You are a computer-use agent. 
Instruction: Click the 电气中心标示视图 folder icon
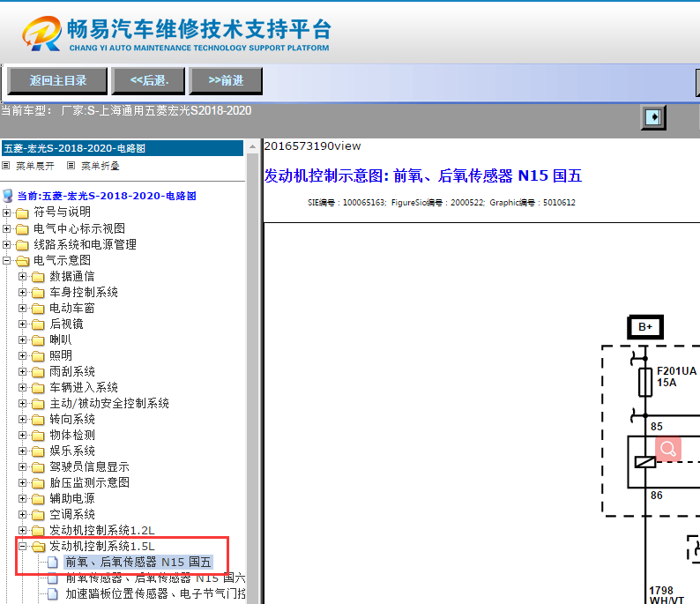tap(22, 229)
